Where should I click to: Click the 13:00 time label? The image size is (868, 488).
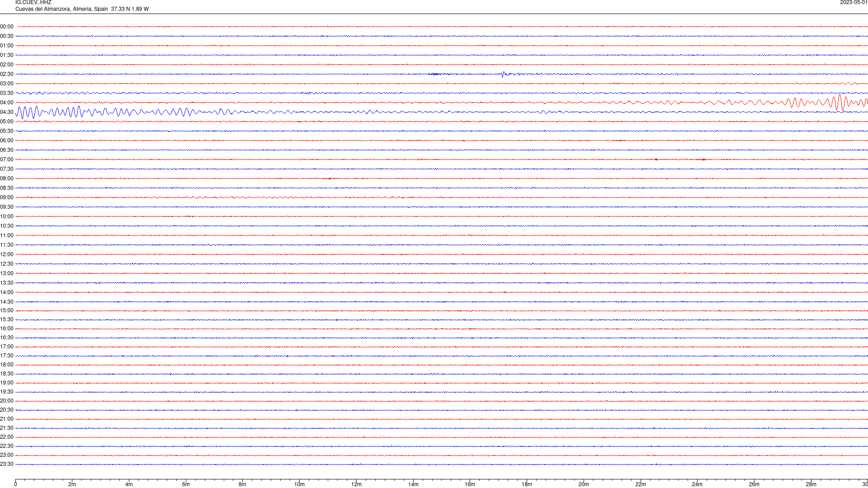click(x=7, y=273)
